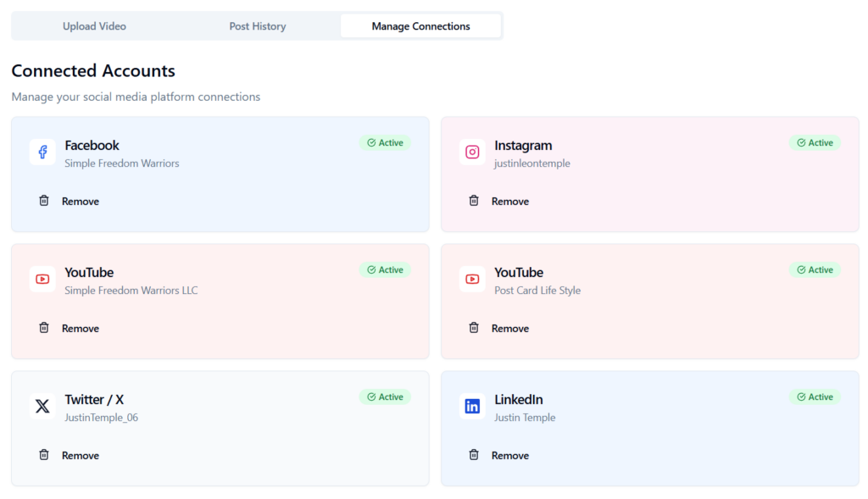Click the Active badge on the Instagram card
868x499 pixels.
tap(815, 143)
